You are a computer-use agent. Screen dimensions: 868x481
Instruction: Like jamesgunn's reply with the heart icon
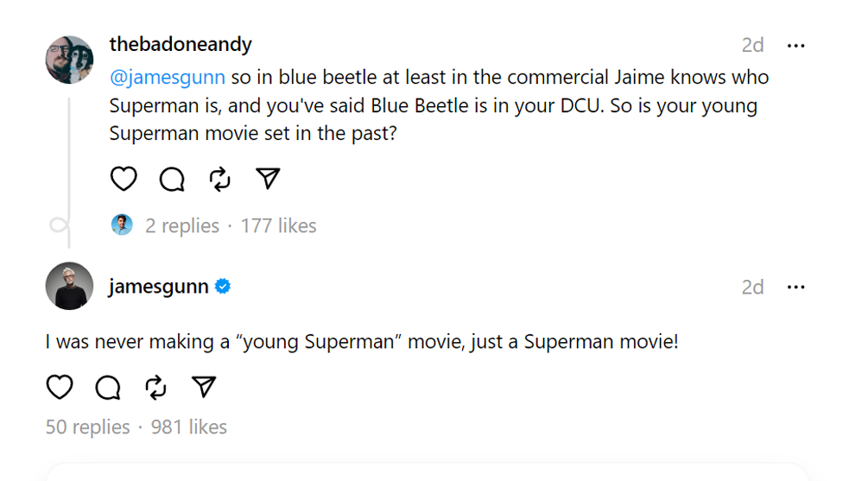tap(60, 388)
